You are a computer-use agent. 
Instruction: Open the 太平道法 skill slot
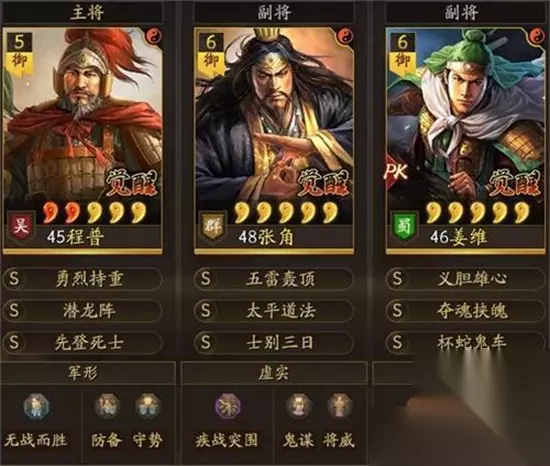click(274, 311)
